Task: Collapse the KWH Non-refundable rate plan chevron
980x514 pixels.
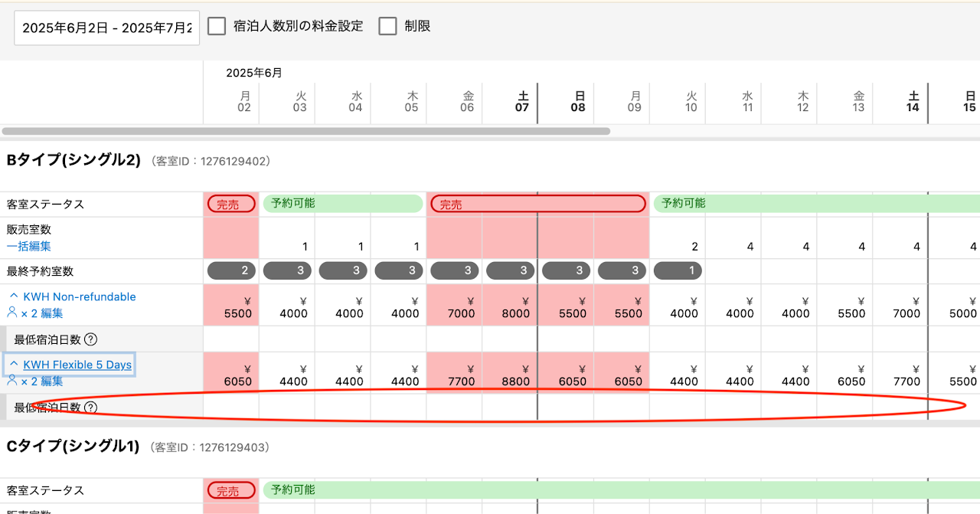Action: point(14,296)
